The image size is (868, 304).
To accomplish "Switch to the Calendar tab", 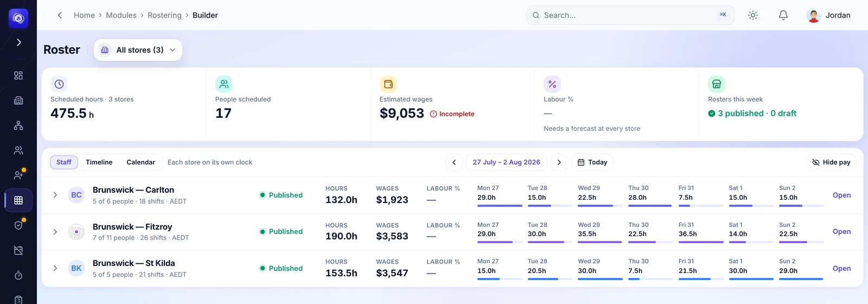I will (x=141, y=162).
